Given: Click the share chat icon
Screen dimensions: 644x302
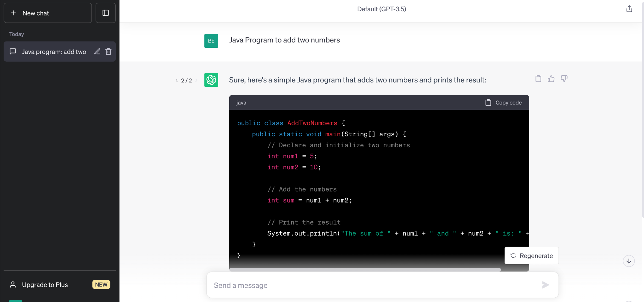Looking at the screenshot, I should coord(629,9).
